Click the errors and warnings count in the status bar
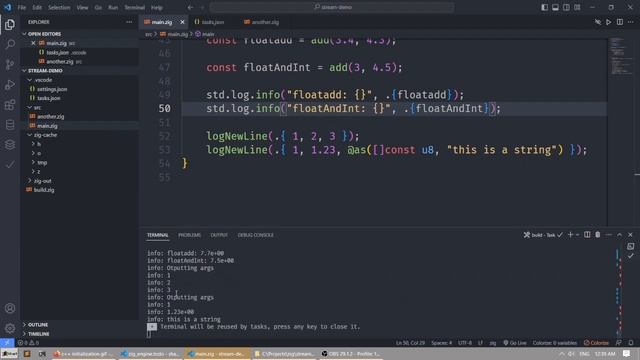 pos(28,343)
